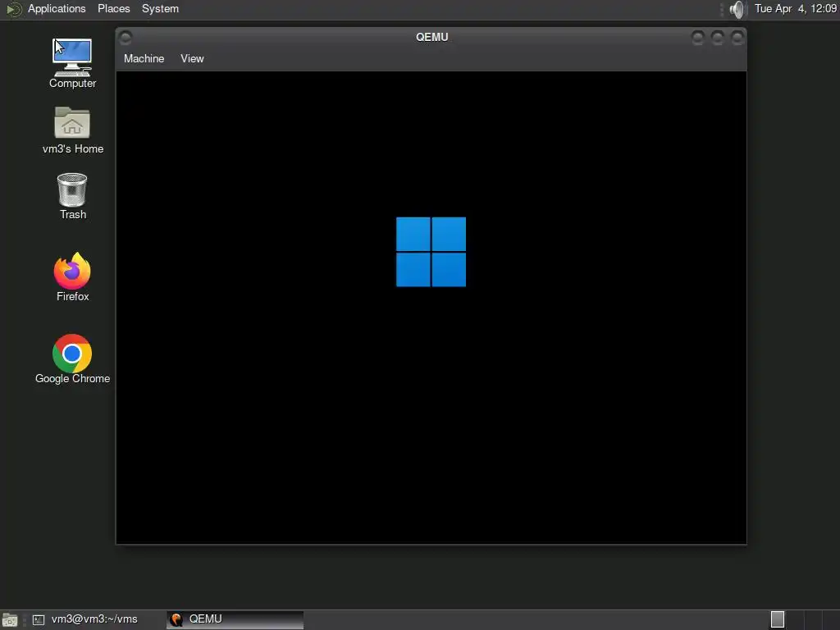Select the vm3's Home folder icon
840x630 pixels.
coord(72,130)
